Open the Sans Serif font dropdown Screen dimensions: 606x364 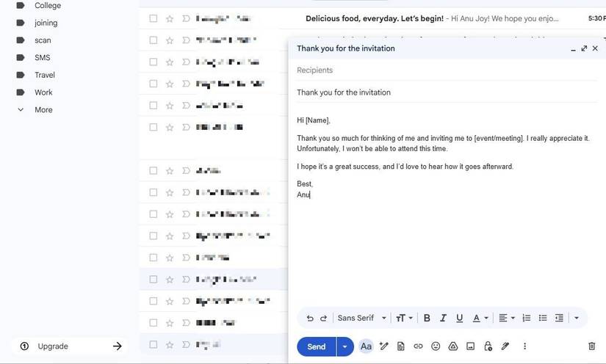coord(361,318)
